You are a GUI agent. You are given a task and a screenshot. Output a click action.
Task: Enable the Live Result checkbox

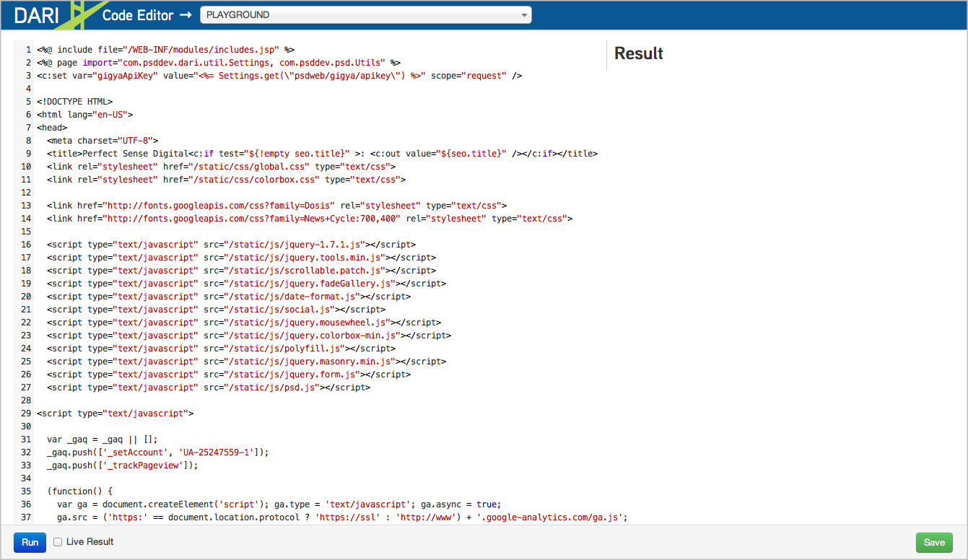58,542
